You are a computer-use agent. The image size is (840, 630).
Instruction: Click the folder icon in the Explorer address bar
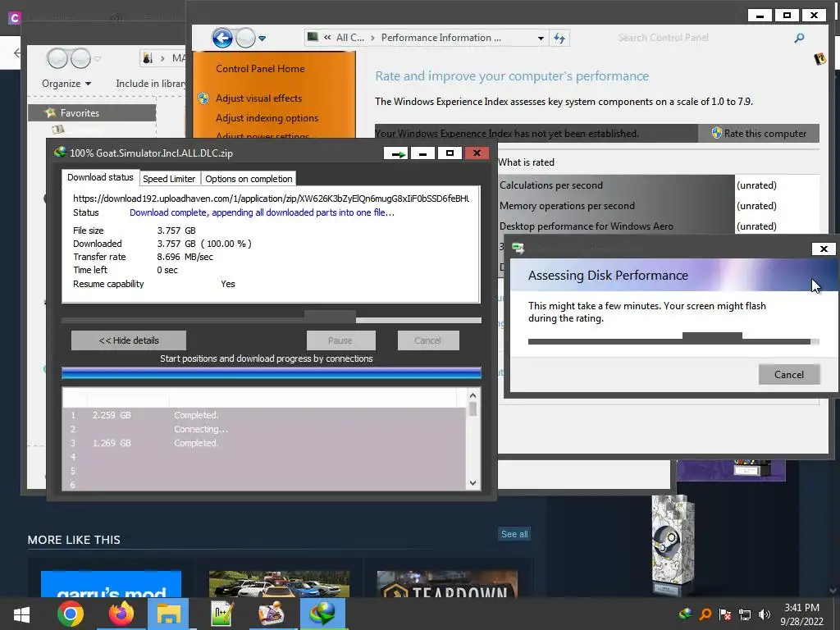click(x=148, y=58)
